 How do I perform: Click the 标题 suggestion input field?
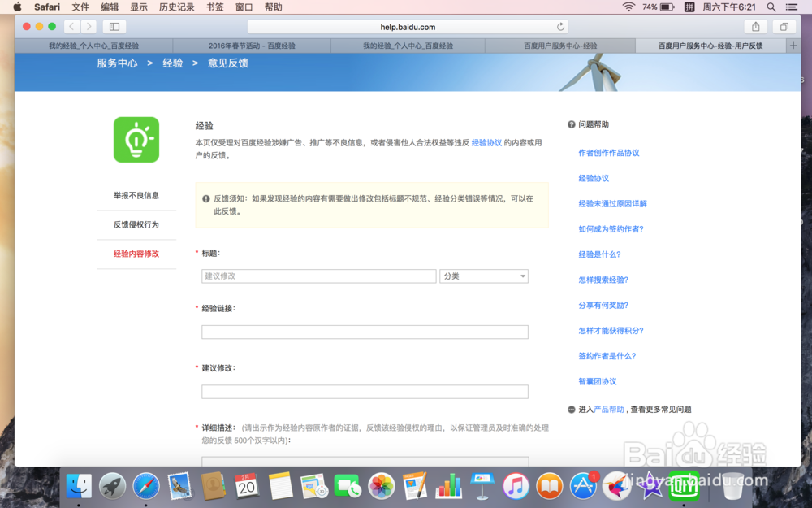[x=318, y=276]
